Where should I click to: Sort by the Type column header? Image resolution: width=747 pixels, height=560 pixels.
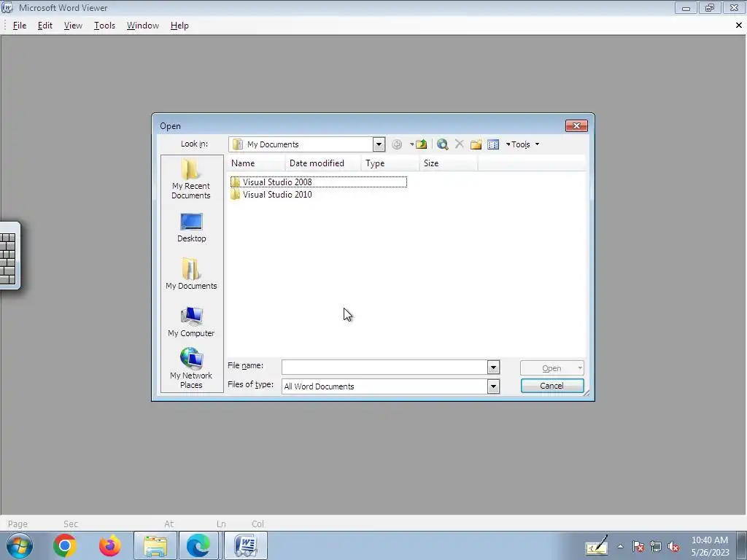click(390, 163)
